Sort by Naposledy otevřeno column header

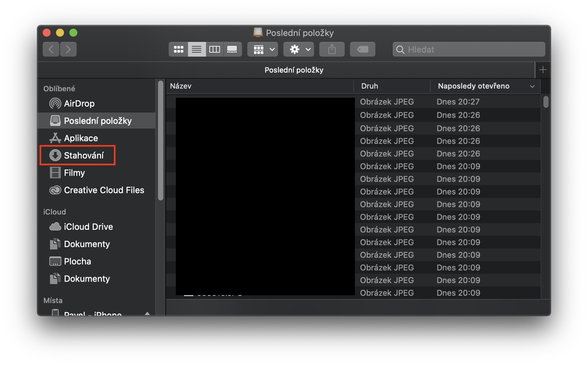pos(485,86)
